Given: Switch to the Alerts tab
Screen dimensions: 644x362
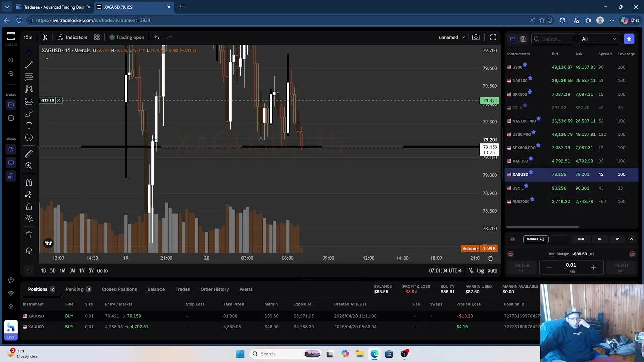Looking at the screenshot, I should (x=246, y=289).
